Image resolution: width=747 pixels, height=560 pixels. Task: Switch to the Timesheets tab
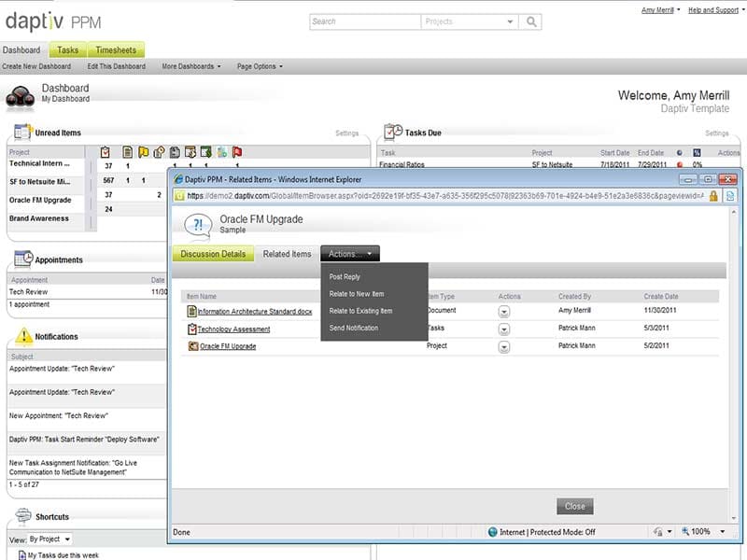coord(116,50)
